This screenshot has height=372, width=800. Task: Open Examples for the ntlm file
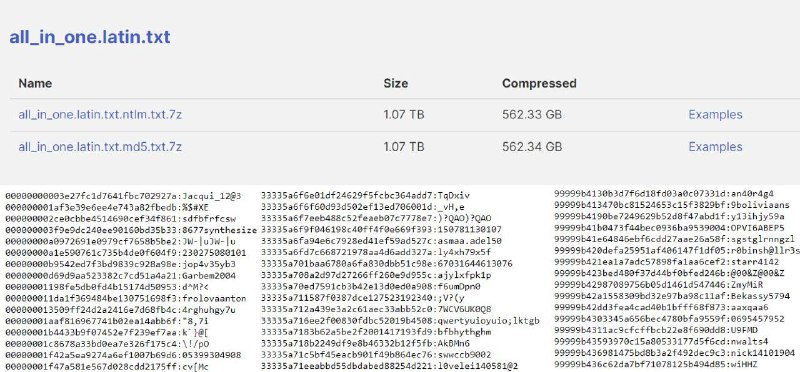pos(715,115)
